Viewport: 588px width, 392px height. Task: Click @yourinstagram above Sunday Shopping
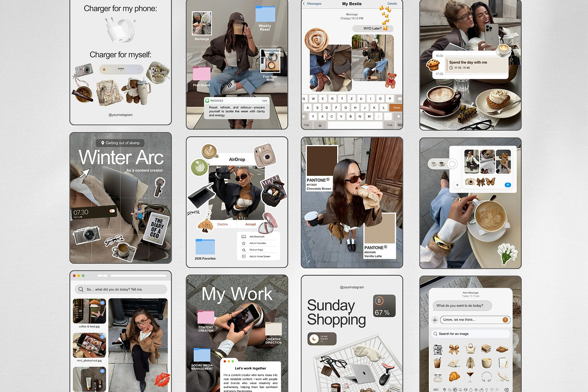pos(352,287)
